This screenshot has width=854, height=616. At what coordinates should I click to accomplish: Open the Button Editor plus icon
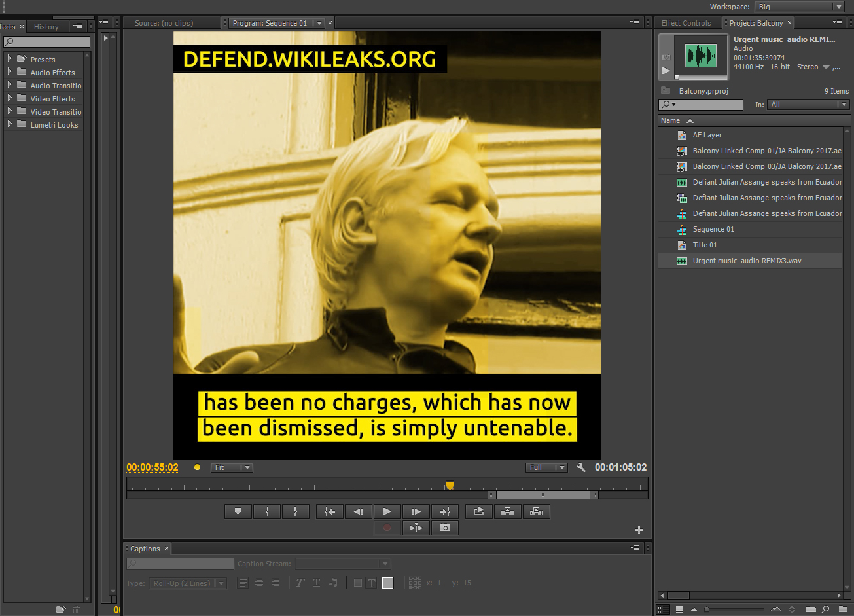point(639,530)
